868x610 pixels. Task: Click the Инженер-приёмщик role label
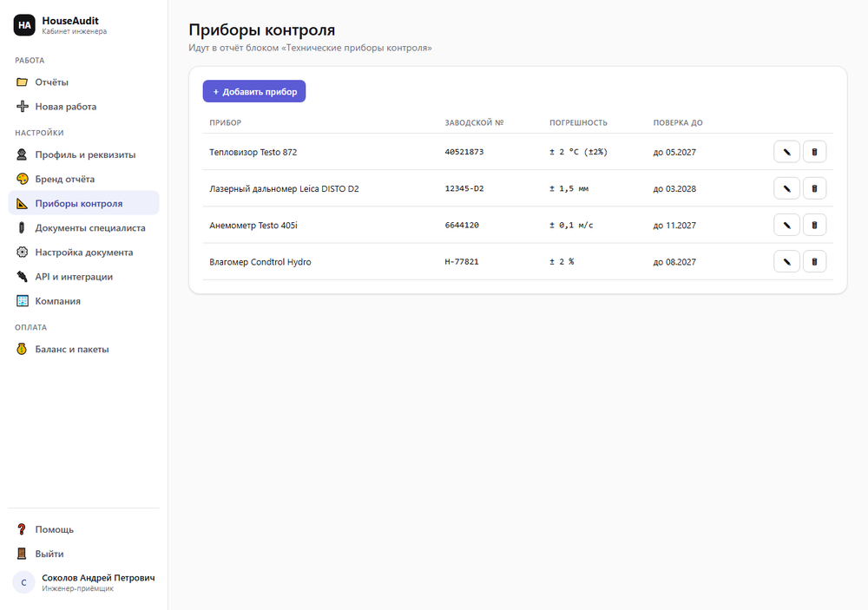click(x=77, y=588)
